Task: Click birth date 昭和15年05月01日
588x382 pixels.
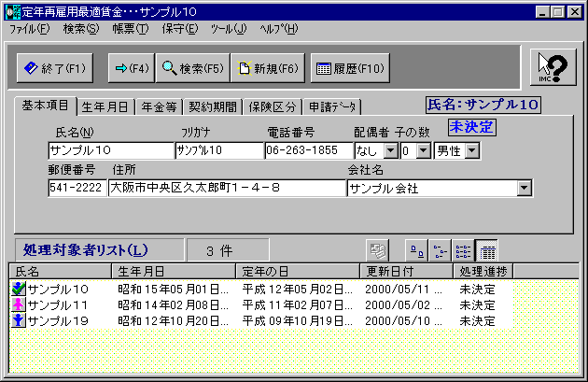Action: pos(173,290)
